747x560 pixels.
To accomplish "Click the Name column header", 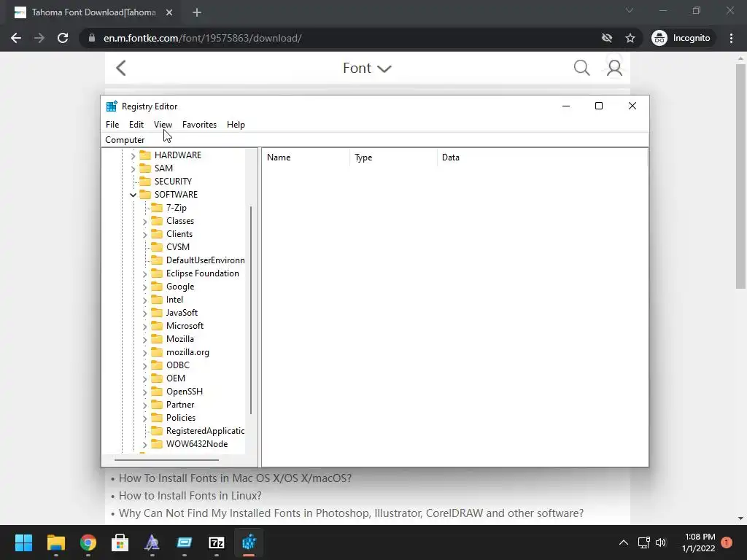I will (306, 157).
